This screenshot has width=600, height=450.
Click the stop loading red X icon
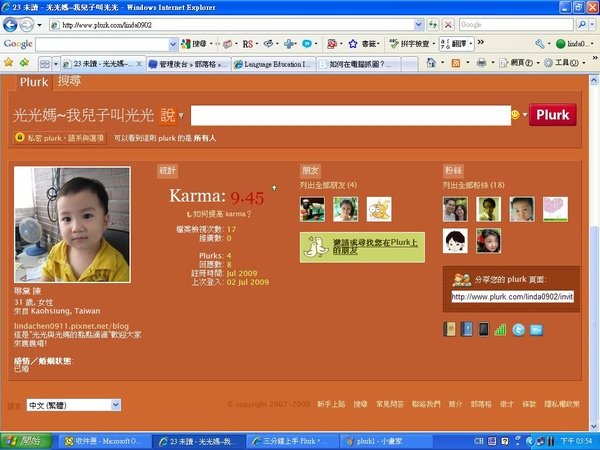pos(448,25)
